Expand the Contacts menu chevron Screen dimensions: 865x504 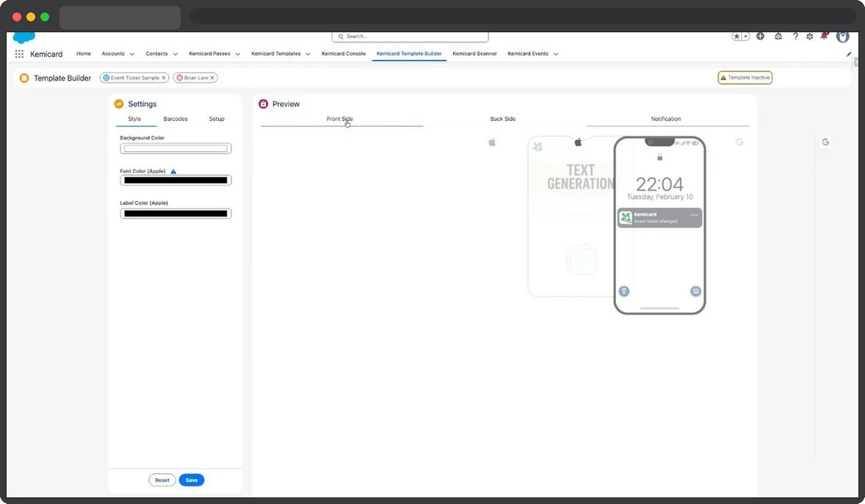pos(175,54)
